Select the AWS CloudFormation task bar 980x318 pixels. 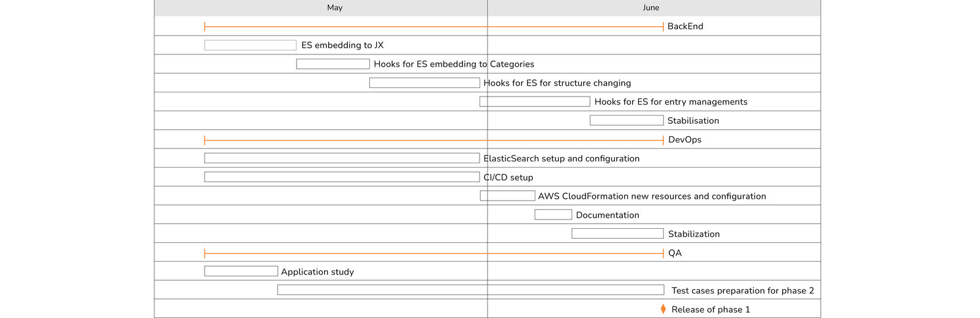[508, 196]
